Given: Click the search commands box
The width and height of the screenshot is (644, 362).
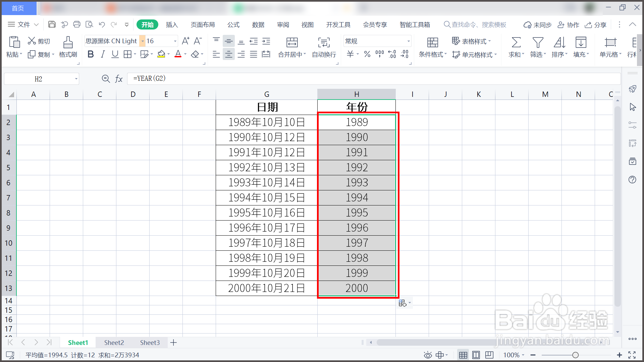Looking at the screenshot, I should coord(475,24).
